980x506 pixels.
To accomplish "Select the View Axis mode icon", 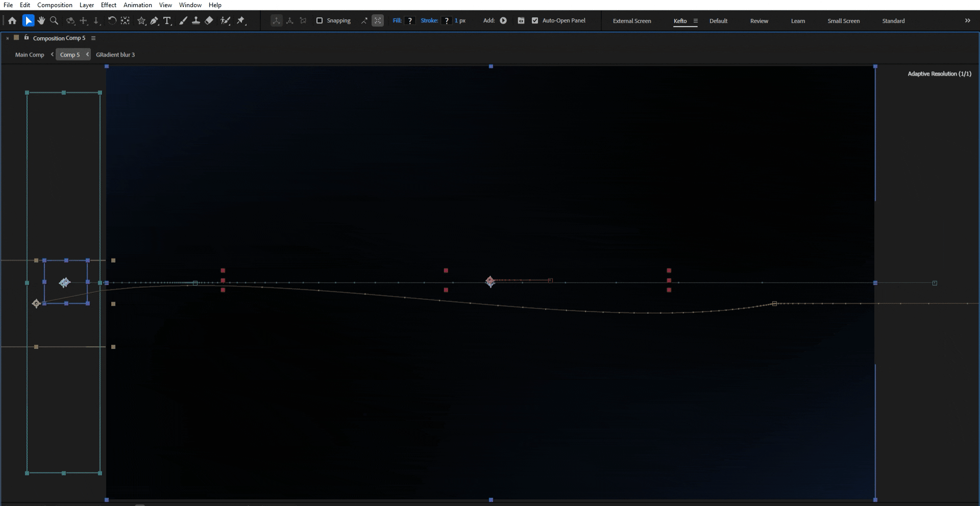I will [x=303, y=21].
